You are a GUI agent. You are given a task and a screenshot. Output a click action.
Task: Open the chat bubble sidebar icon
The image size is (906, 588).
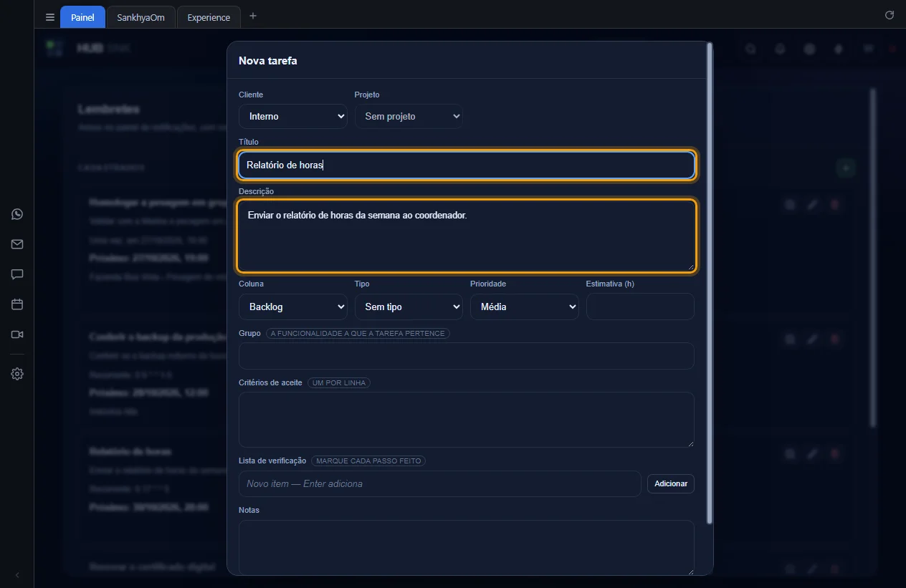17,274
